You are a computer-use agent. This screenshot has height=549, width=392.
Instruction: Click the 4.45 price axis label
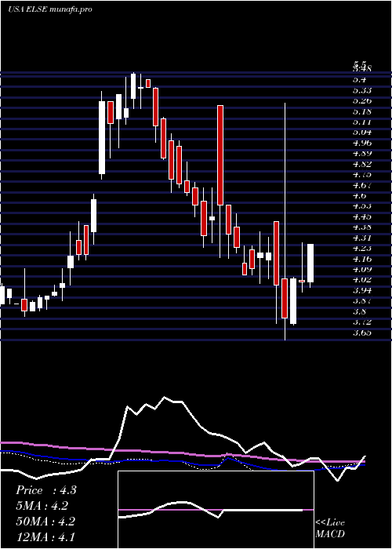[362, 216]
